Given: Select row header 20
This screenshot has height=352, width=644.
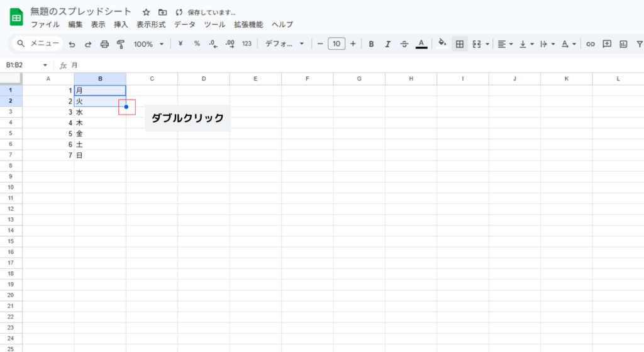Looking at the screenshot, I should (11, 295).
